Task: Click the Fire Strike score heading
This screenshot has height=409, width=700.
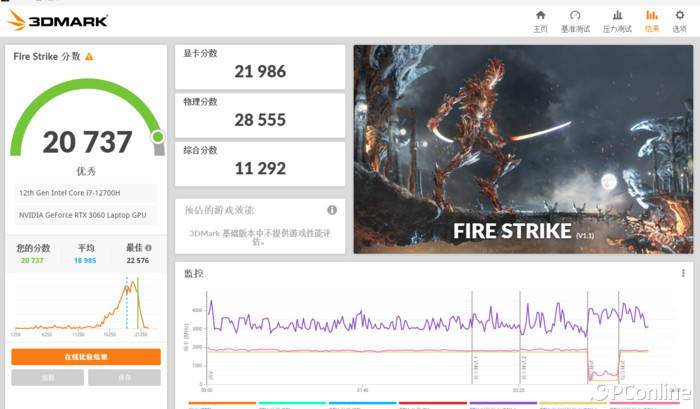Action: pos(47,57)
